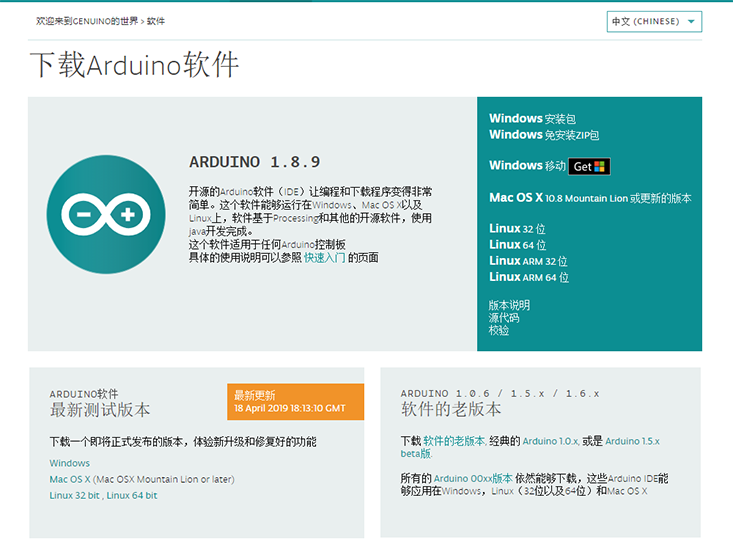Download Linux 64 bit test build

[132, 495]
